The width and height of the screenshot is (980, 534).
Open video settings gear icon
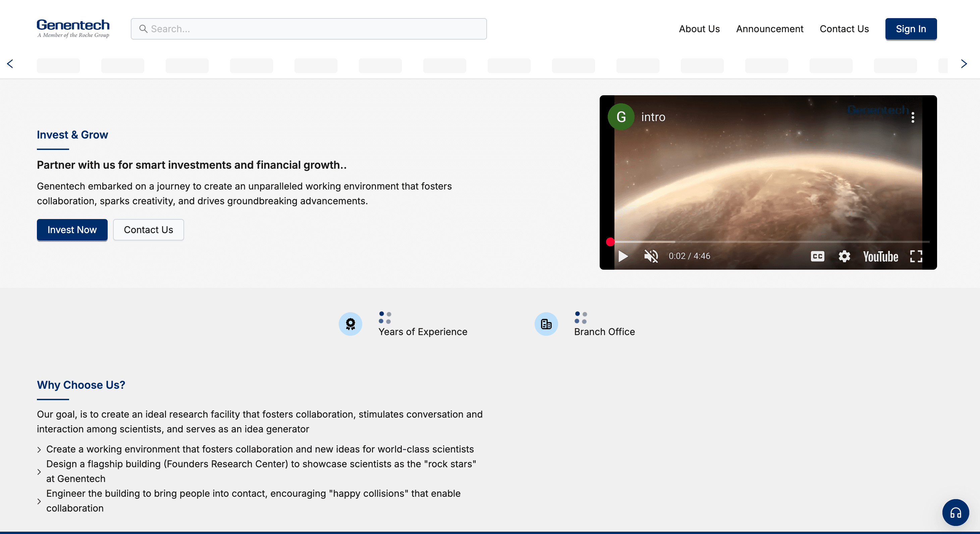point(844,256)
